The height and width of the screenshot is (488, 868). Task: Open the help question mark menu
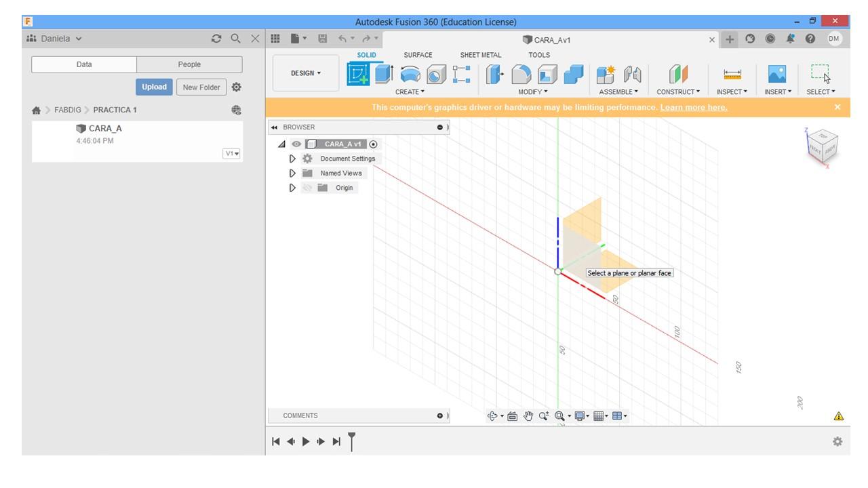[810, 39]
